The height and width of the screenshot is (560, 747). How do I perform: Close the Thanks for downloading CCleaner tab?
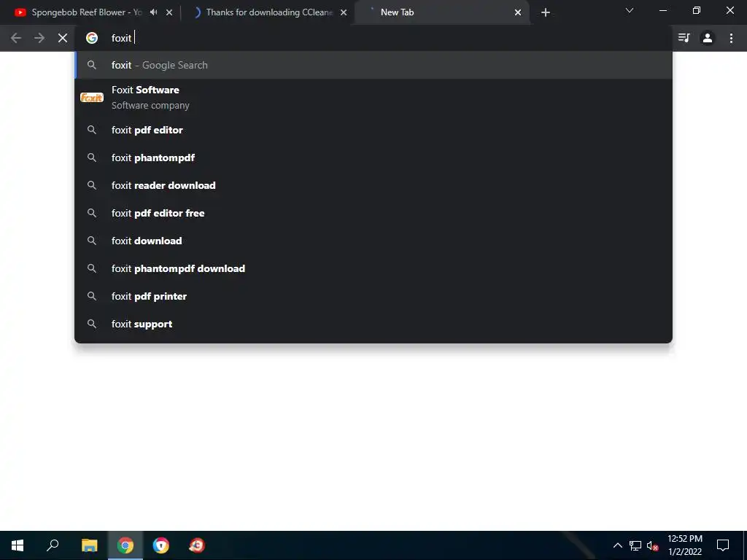(x=344, y=12)
